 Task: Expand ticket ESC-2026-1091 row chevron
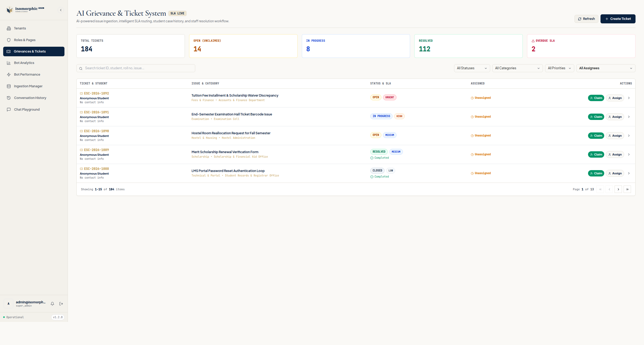click(629, 117)
